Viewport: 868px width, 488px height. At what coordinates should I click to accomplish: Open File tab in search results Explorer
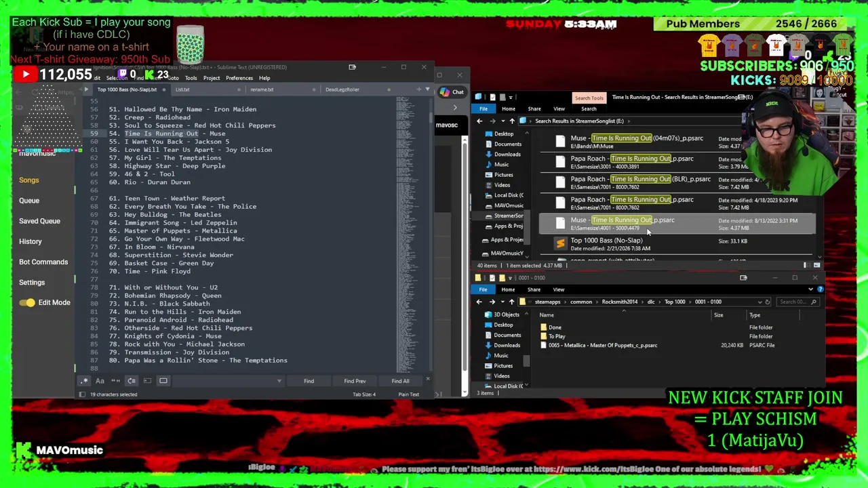click(x=484, y=109)
